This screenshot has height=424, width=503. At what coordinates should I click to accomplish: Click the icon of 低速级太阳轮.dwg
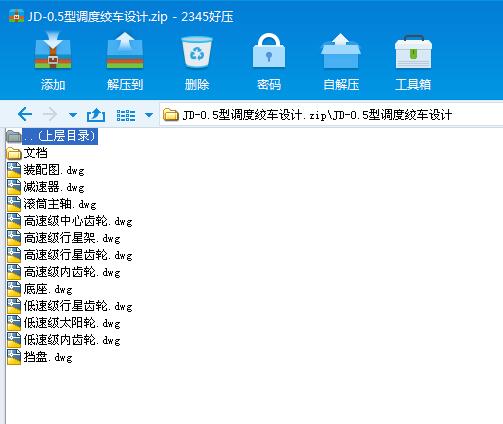click(x=14, y=323)
